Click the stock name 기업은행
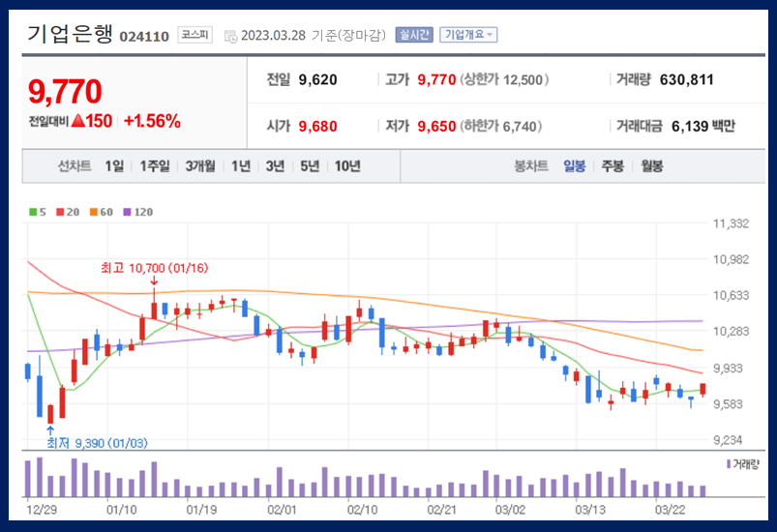 (x=70, y=34)
